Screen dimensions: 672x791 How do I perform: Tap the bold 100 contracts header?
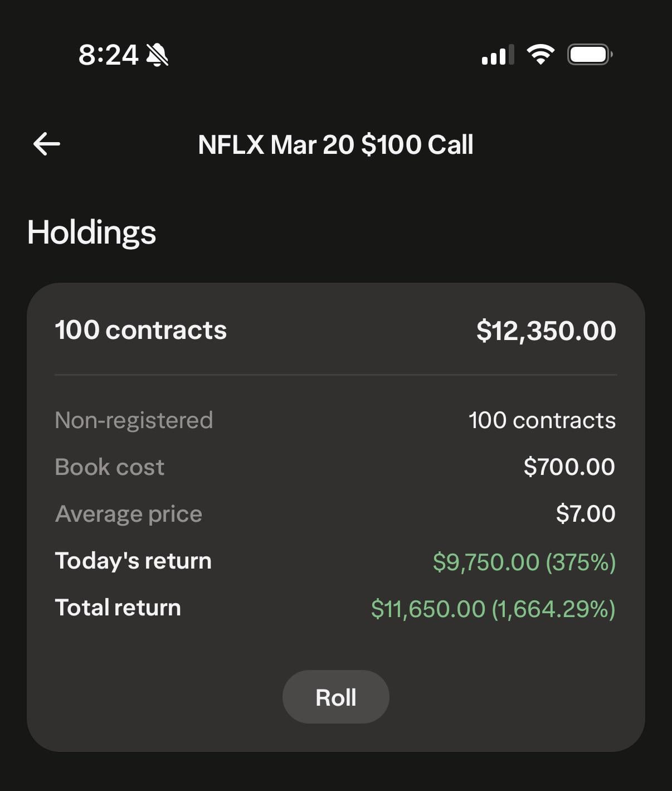tap(140, 330)
